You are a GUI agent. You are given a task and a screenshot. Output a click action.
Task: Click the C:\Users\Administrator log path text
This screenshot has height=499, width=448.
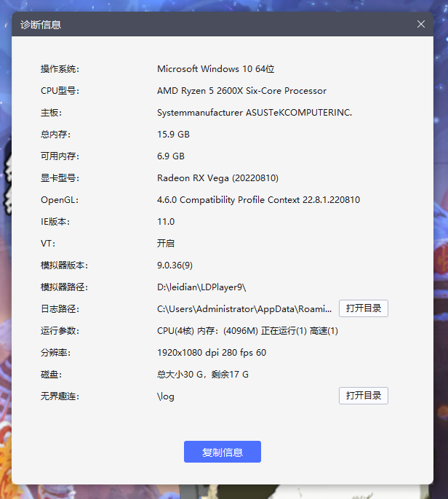244,309
